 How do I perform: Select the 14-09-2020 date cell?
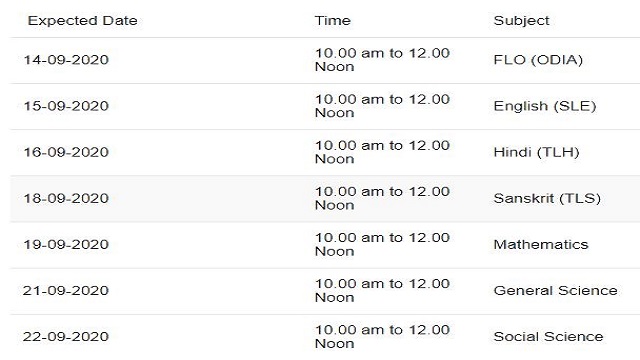click(x=66, y=60)
